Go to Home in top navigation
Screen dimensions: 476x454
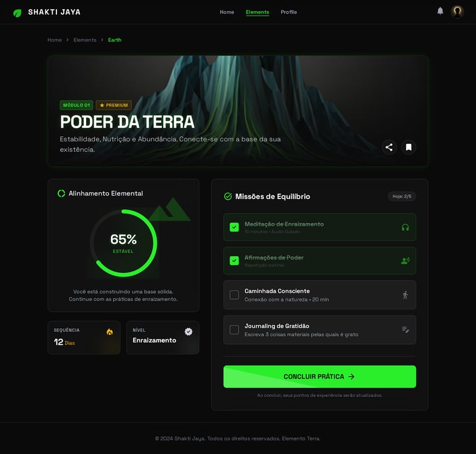[227, 12]
